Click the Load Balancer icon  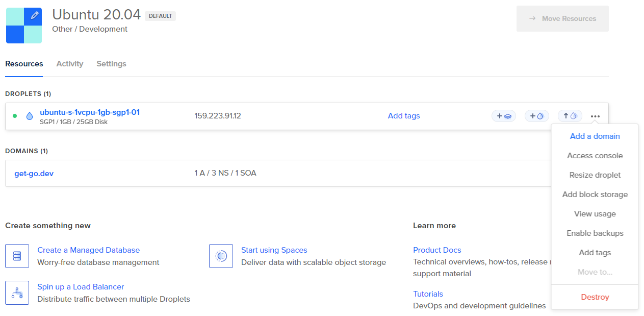[17, 293]
